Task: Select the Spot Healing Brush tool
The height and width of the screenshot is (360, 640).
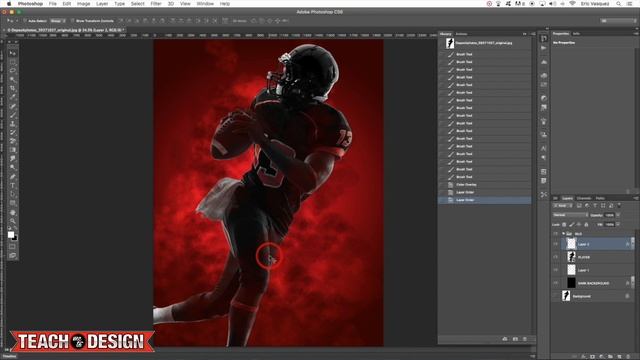Action: [x=13, y=106]
